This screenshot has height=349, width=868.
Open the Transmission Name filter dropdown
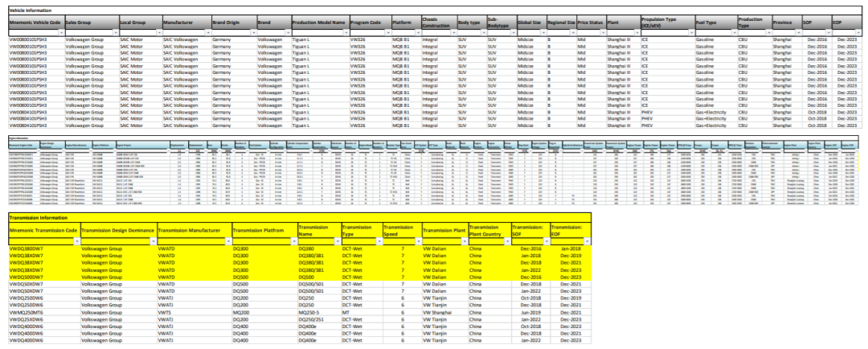pos(337,240)
